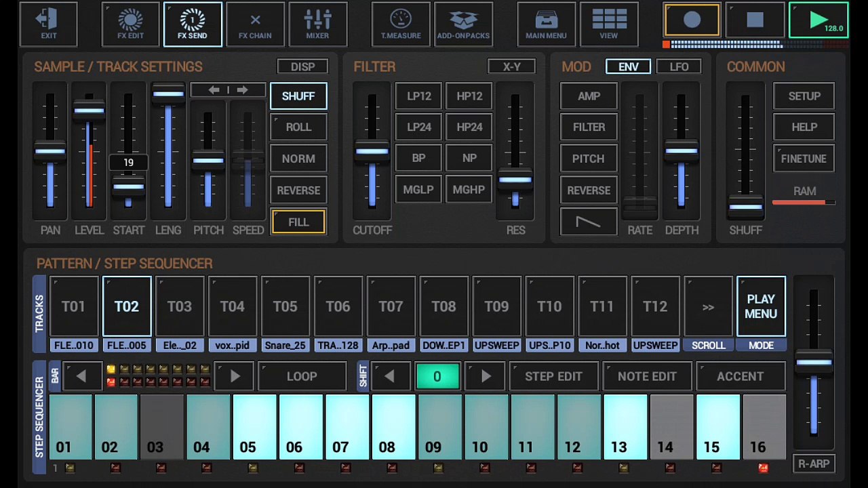Adjust the RES slider
Viewport: 868px width, 488px height.
pyautogui.click(x=515, y=151)
